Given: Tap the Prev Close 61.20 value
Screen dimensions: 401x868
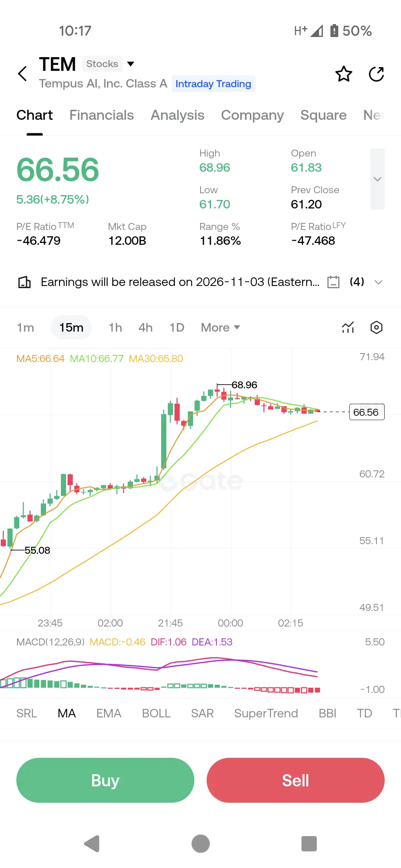Looking at the screenshot, I should click(x=306, y=204).
